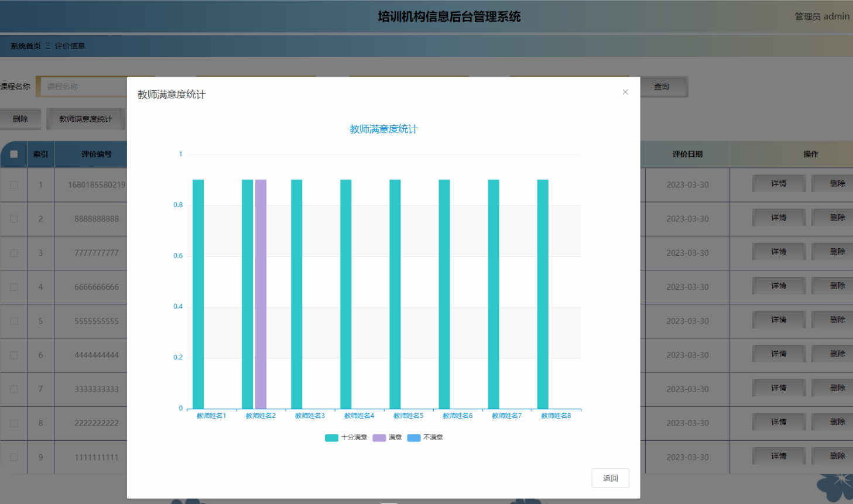
Task: Click the blue chart title 教师满意度统计
Action: (x=383, y=129)
